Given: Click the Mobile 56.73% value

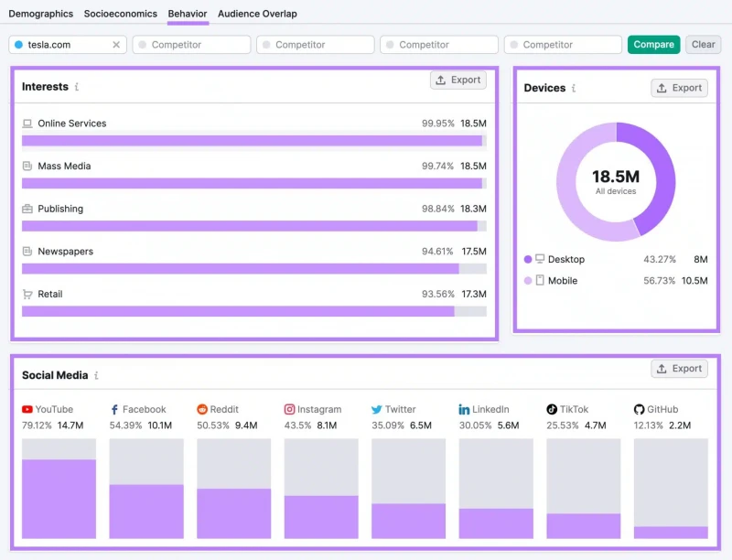Looking at the screenshot, I should pyautogui.click(x=659, y=281).
